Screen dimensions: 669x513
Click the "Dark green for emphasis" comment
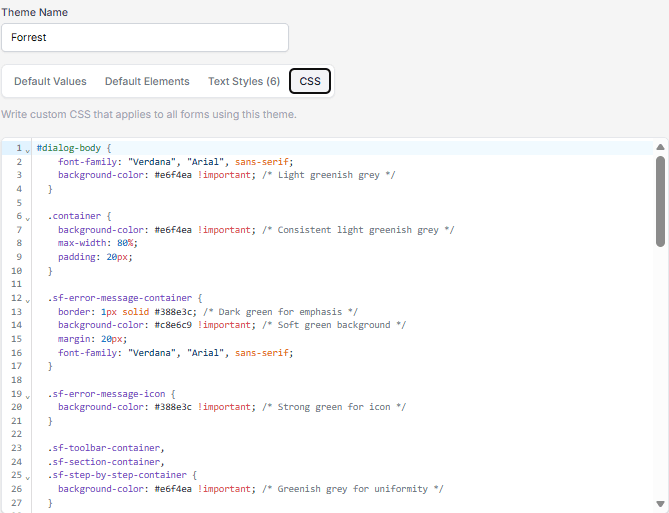pos(280,312)
